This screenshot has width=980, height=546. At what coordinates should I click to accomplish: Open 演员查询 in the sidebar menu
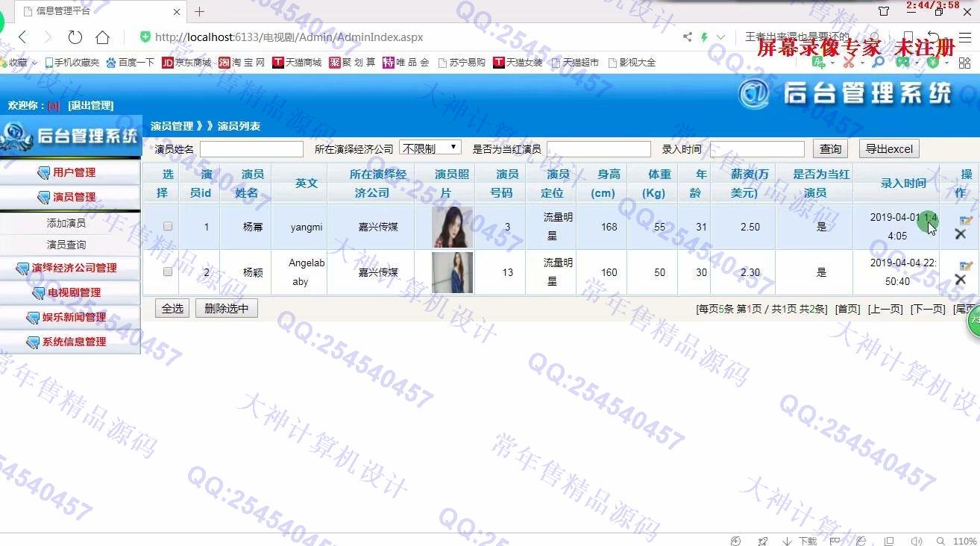(x=66, y=245)
